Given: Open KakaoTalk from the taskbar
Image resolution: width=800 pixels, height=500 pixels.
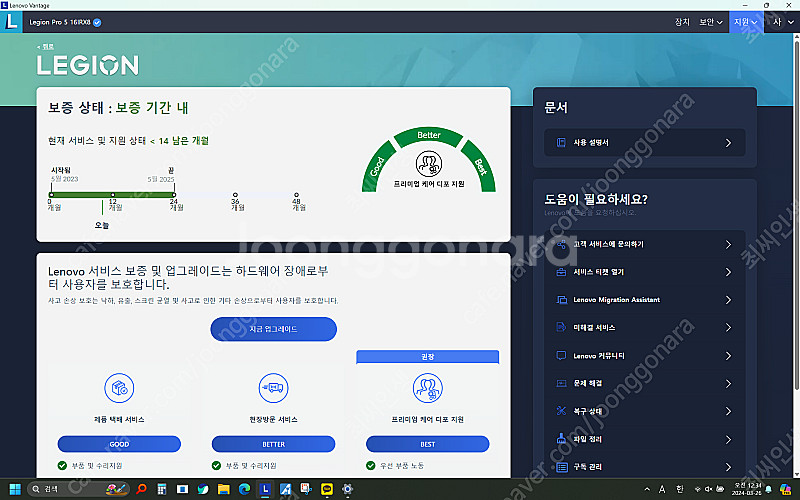Looking at the screenshot, I should (x=327, y=489).
